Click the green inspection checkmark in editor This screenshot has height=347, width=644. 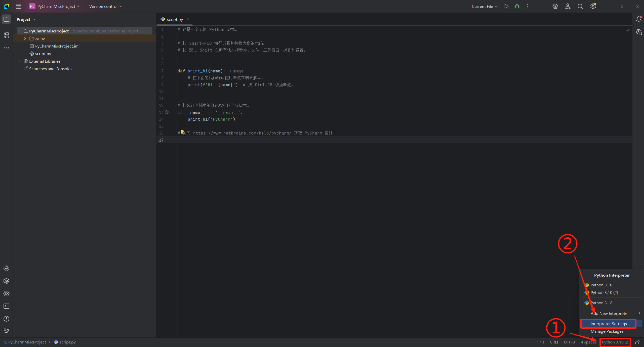coord(628,30)
